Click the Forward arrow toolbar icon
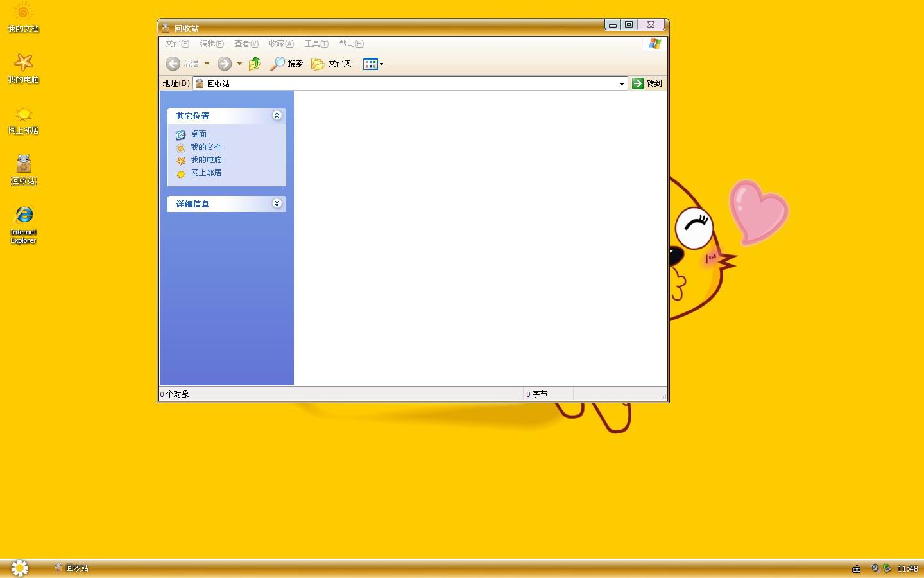 224,64
